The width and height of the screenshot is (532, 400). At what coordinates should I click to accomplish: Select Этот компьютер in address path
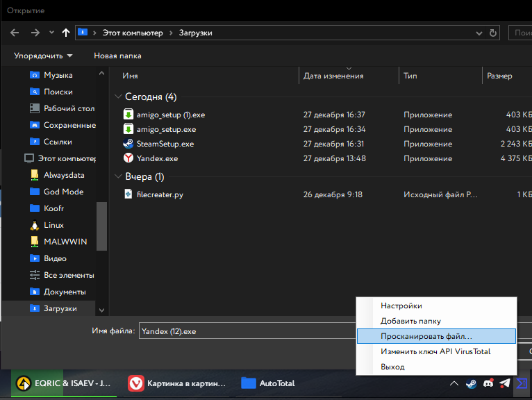[133, 33]
